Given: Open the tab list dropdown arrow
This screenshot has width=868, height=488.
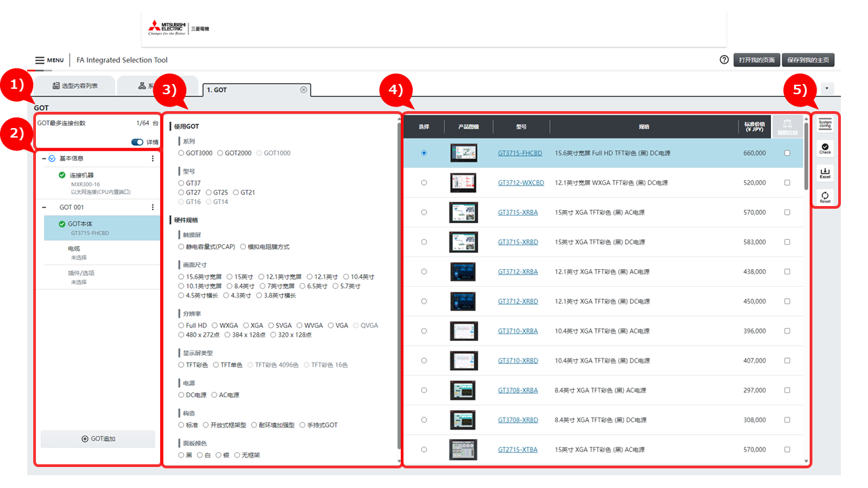Looking at the screenshot, I should 827,89.
